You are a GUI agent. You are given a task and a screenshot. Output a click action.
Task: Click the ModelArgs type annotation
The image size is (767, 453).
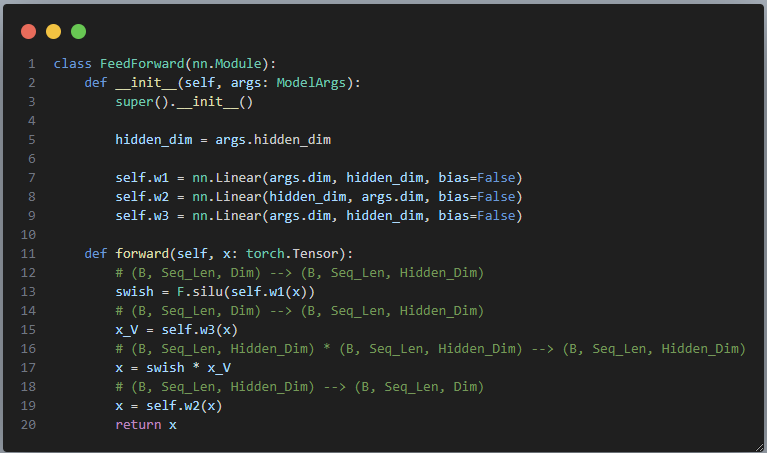point(311,83)
